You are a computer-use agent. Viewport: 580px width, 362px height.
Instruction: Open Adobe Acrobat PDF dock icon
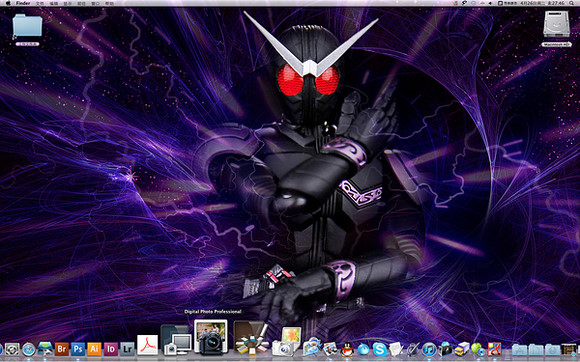pos(147,345)
